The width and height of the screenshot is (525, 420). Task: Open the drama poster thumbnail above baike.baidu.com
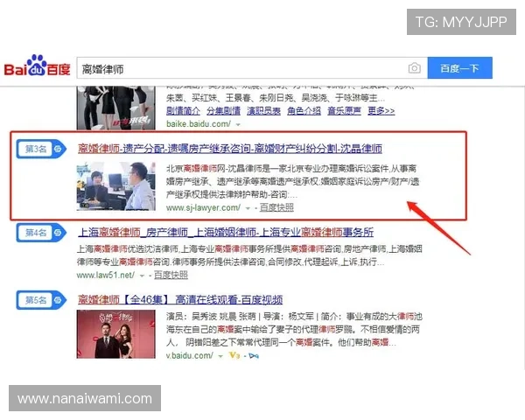115,108
